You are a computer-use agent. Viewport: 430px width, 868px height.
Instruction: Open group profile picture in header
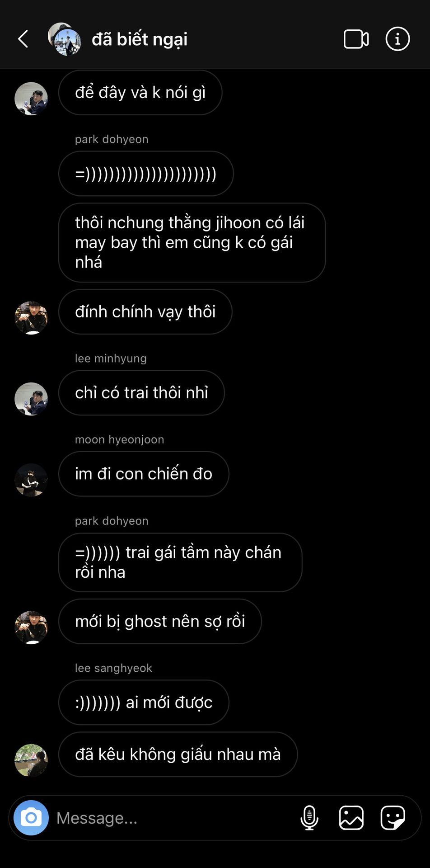pyautogui.click(x=65, y=39)
